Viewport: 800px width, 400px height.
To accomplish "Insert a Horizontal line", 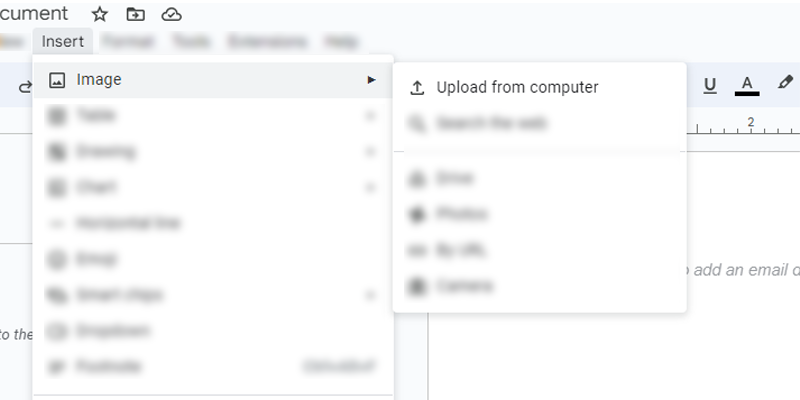I will click(x=128, y=223).
